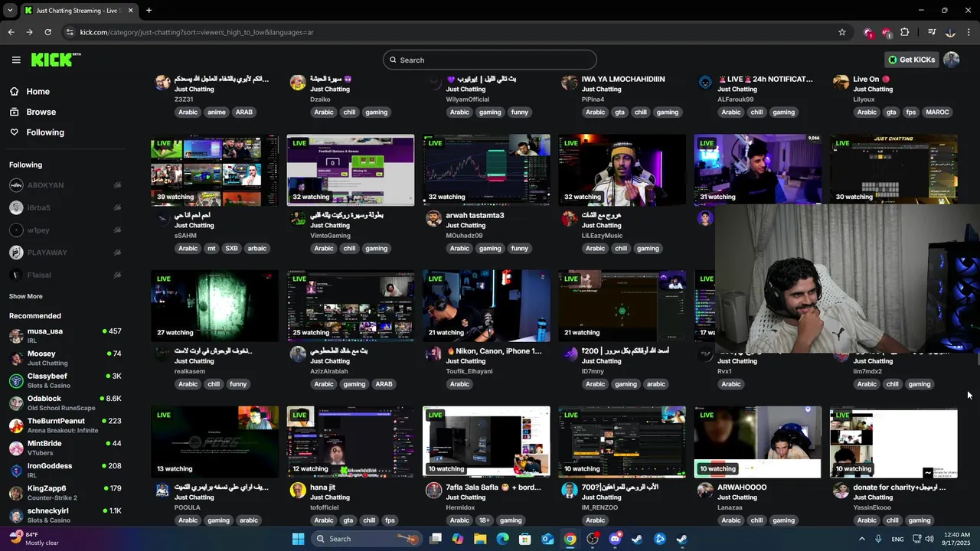Open stream title 'arwah tastamta3'
980x551 pixels.
475,215
